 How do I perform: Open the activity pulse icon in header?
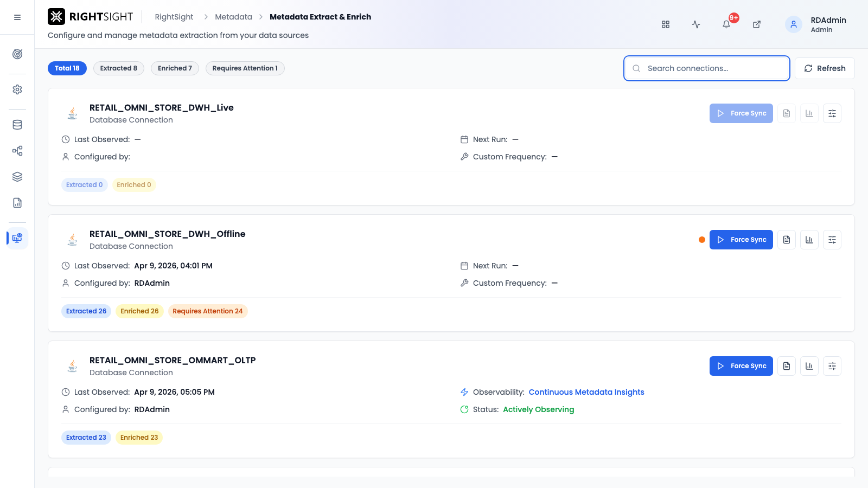pyautogui.click(x=696, y=24)
